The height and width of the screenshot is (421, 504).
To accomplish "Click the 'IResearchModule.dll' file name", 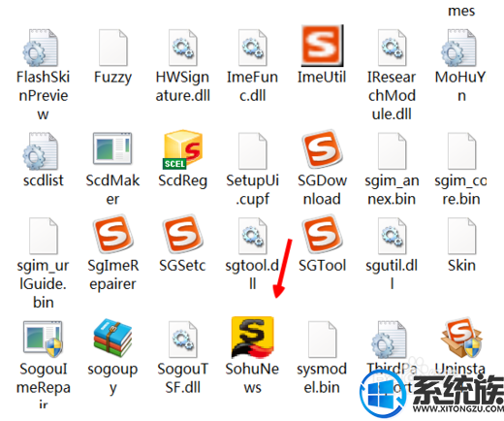I will point(392,96).
